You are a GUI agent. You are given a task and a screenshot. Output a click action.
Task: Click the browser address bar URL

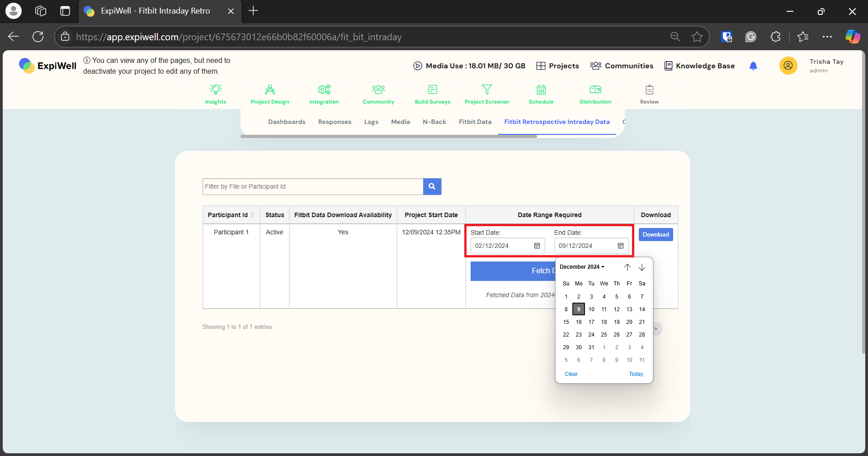tap(239, 37)
